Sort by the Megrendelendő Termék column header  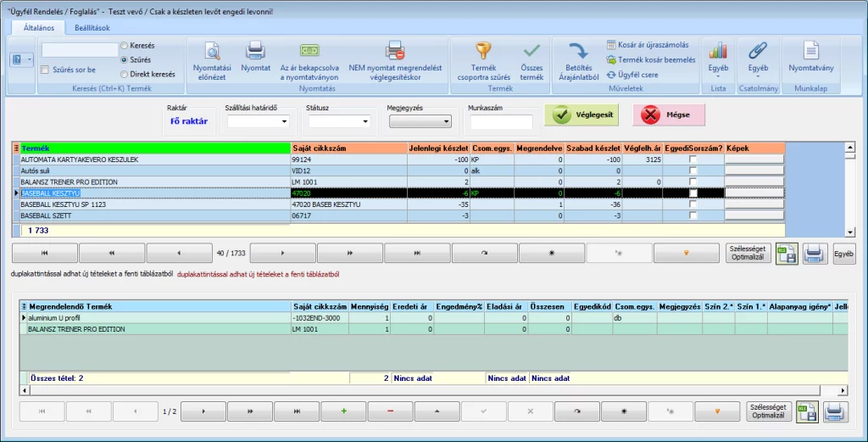coord(159,306)
